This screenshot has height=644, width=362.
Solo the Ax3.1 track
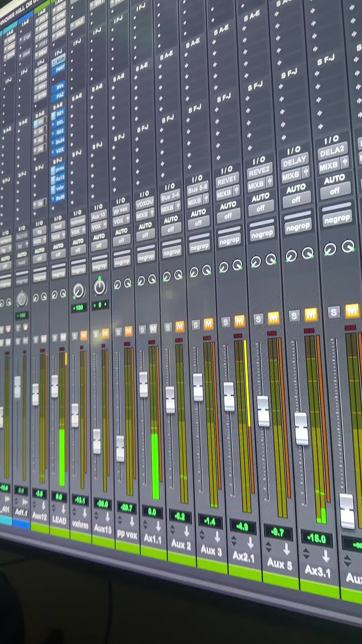[x=294, y=315]
